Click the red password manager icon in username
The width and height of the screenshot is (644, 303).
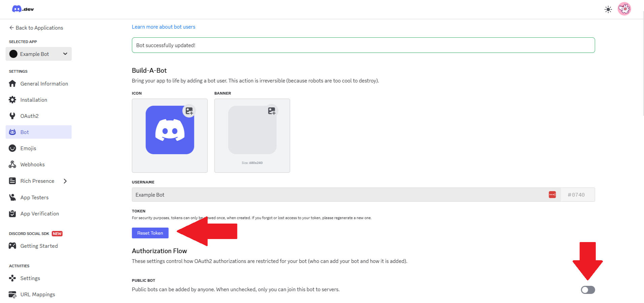552,195
